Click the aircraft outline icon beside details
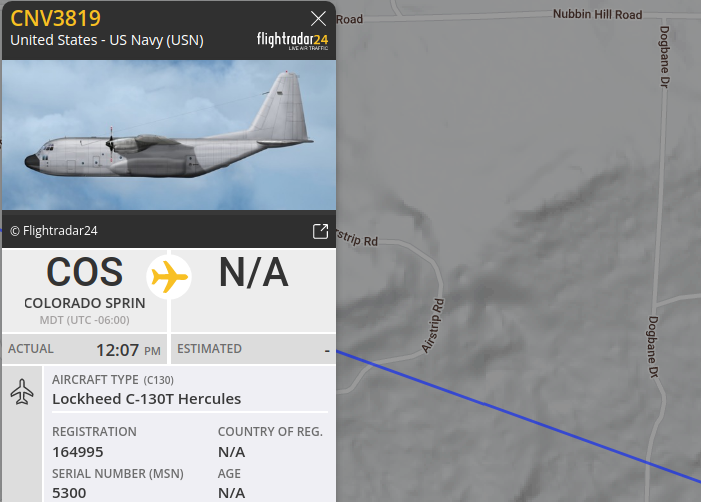Screen dimensions: 701x502 click(22, 392)
